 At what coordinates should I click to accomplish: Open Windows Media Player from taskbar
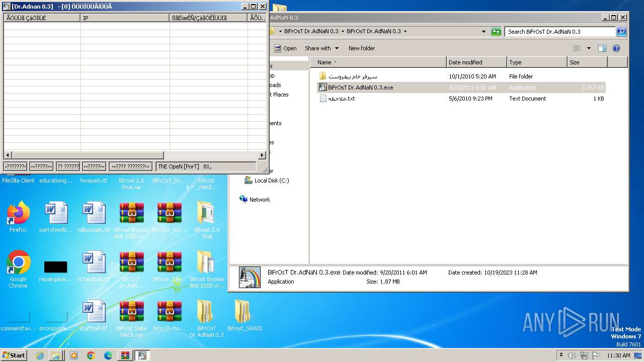click(x=73, y=355)
